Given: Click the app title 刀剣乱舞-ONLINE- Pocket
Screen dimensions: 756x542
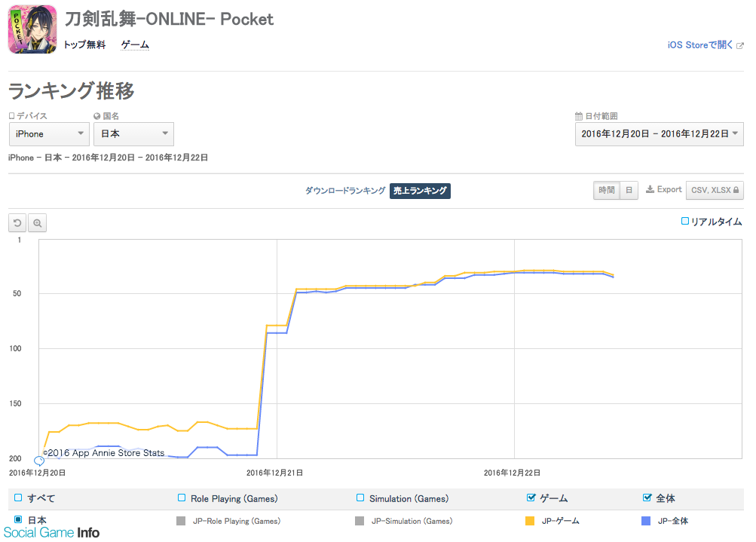Looking at the screenshot, I should tap(169, 19).
